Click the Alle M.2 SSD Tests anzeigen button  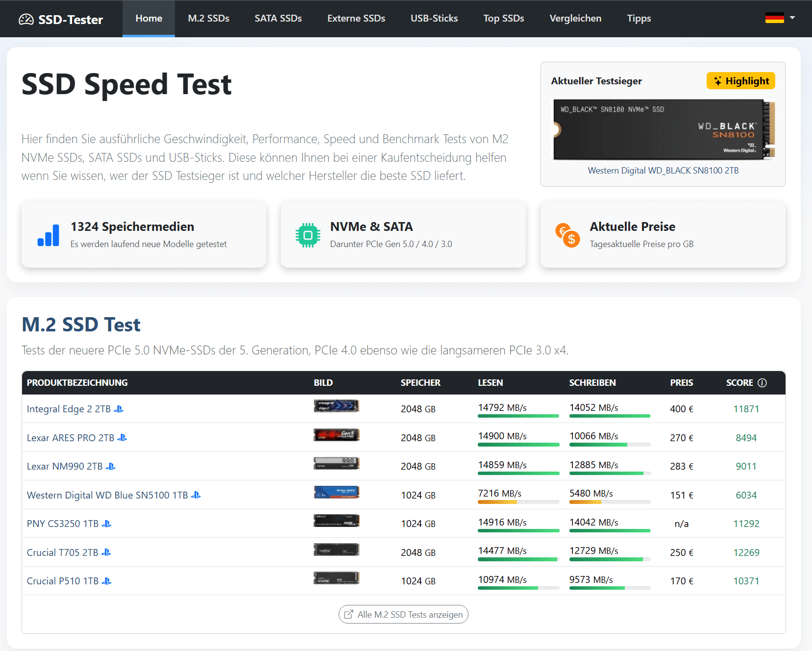(403, 614)
